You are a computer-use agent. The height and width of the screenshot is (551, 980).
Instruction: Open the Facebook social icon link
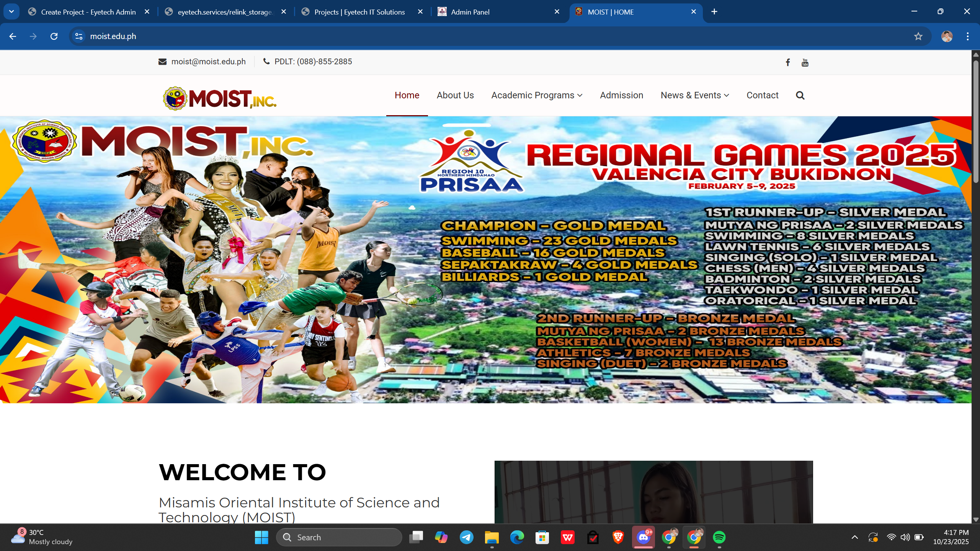788,62
